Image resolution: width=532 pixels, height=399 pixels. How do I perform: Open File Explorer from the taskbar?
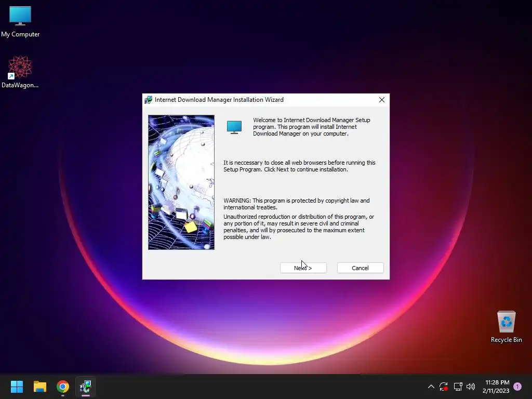tap(39, 387)
